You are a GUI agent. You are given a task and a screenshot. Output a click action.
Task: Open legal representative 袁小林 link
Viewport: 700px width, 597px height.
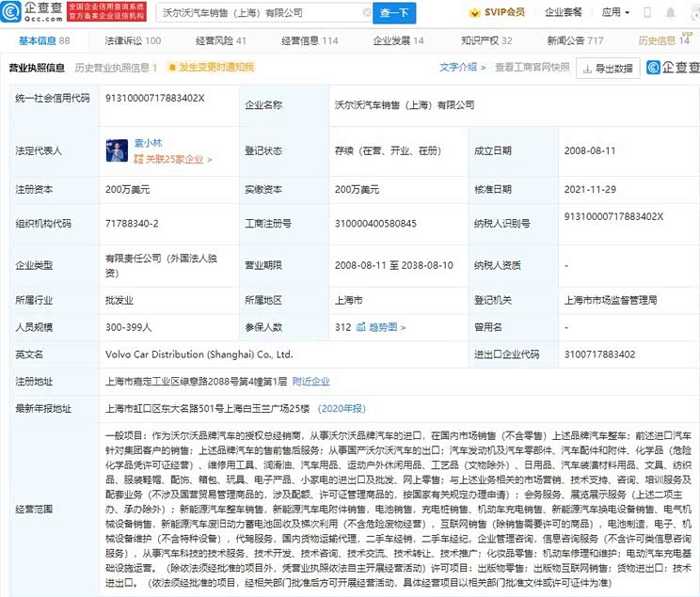pyautogui.click(x=148, y=143)
